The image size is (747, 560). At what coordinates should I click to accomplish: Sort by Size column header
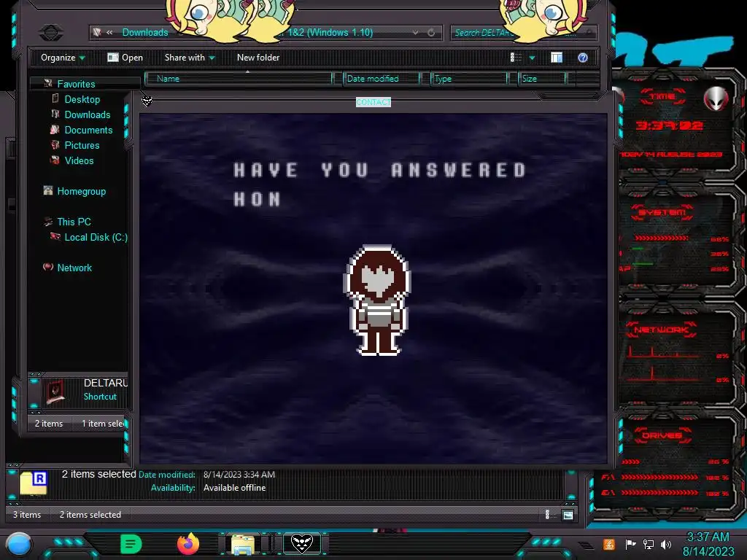(542, 79)
